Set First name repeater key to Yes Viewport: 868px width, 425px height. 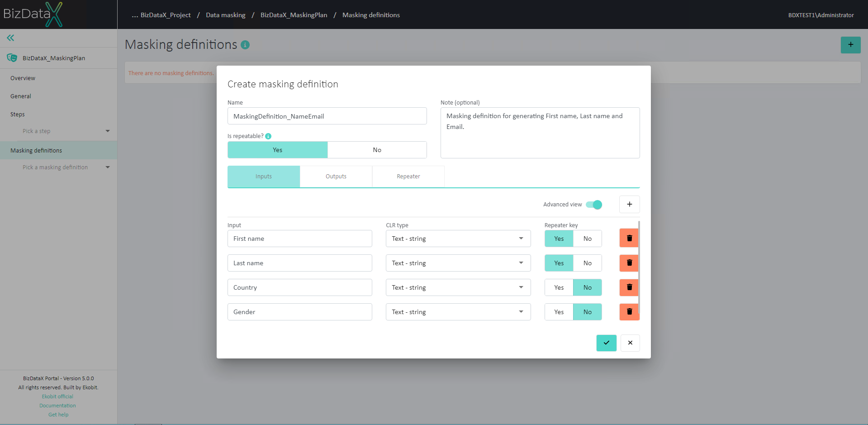pos(559,239)
